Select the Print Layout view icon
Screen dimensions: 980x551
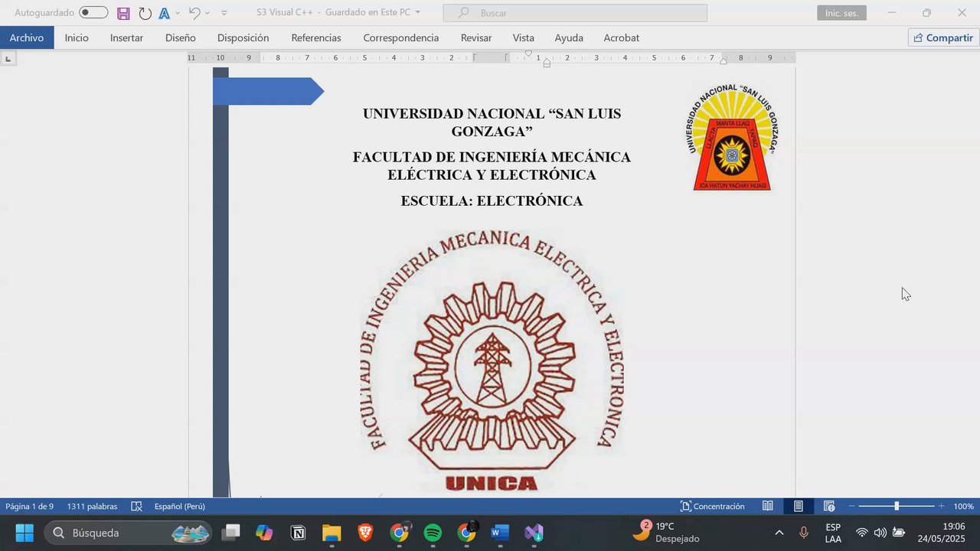[798, 507]
